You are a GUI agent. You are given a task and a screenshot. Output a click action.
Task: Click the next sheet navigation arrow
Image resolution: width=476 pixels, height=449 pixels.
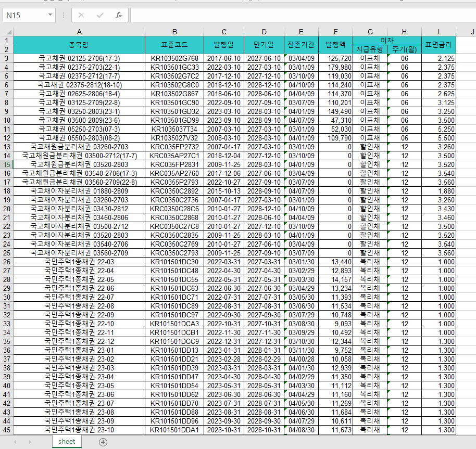tap(30, 442)
